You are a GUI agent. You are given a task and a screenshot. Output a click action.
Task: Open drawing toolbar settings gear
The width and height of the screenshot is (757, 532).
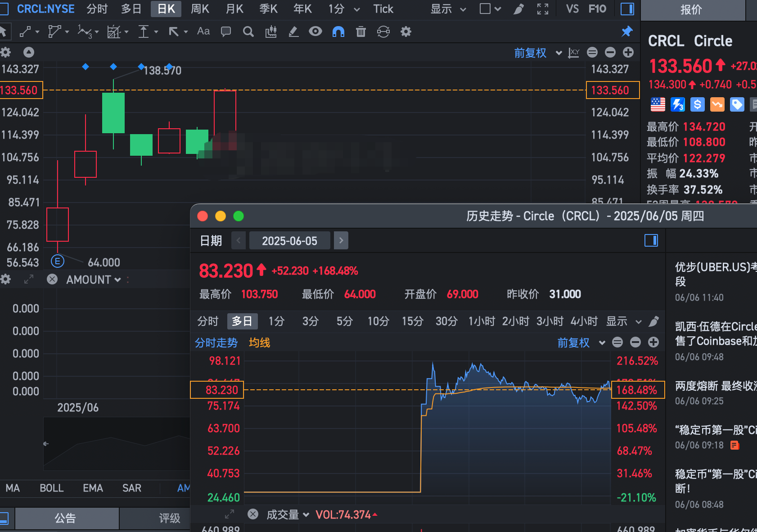[406, 32]
